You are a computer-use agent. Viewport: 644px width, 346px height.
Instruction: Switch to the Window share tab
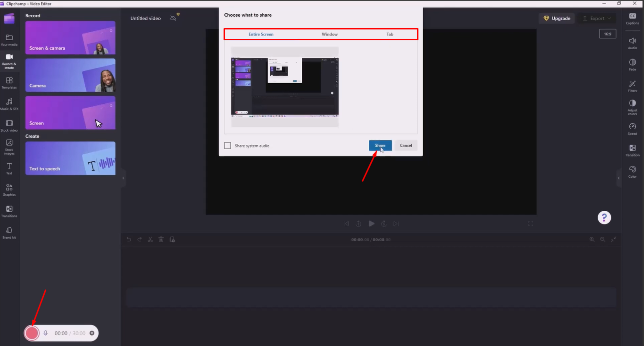click(329, 34)
